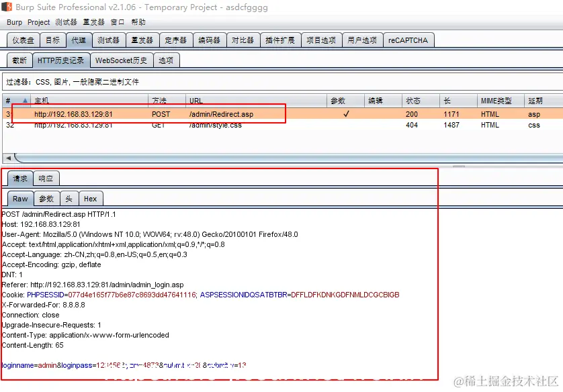Sort history by URL column
563x392 pixels.
click(256, 101)
